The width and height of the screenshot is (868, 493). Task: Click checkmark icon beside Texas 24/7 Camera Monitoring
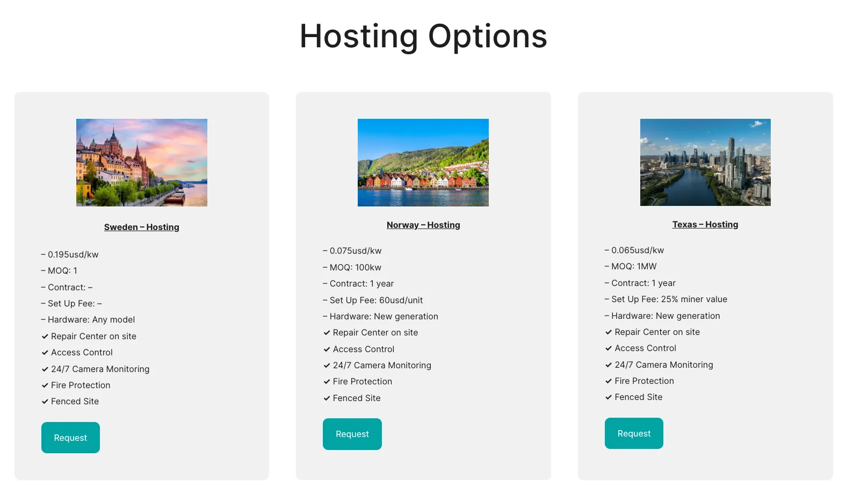[609, 365]
